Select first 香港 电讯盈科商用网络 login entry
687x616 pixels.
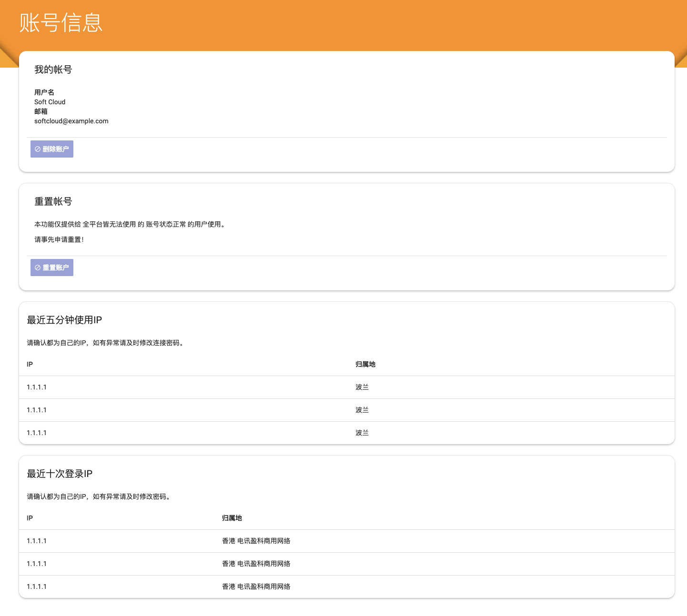[256, 541]
